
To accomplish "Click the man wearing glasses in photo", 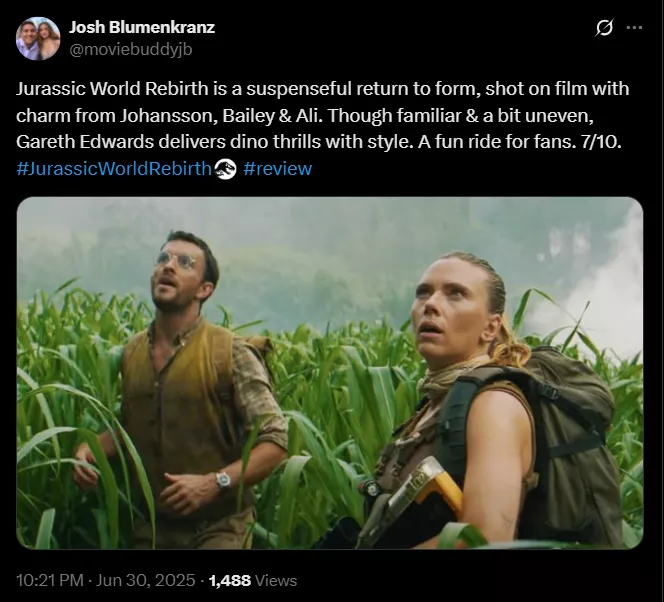I will pos(182,381).
